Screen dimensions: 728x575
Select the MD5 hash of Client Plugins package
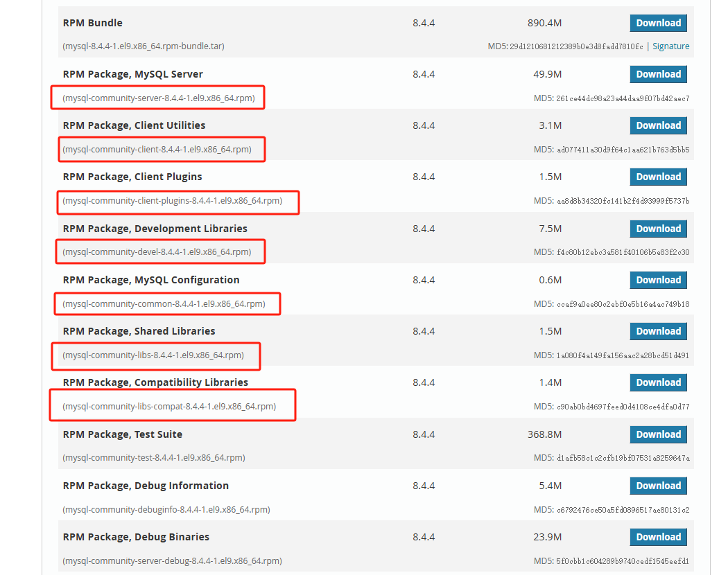pyautogui.click(x=623, y=201)
